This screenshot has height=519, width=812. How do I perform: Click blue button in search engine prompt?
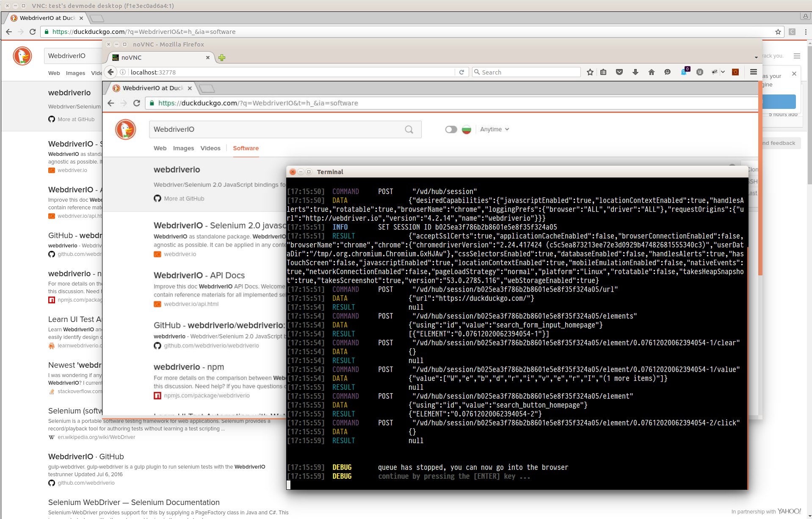(x=779, y=102)
